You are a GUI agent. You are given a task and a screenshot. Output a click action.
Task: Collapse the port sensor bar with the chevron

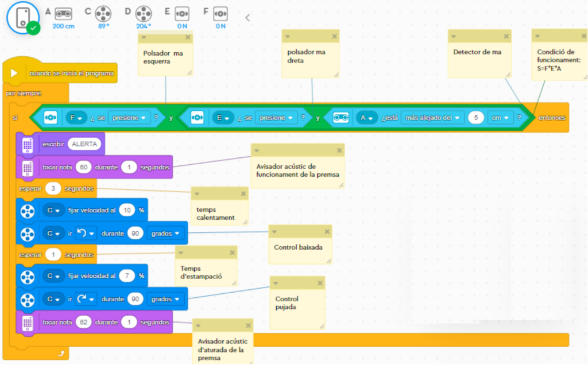coord(247,18)
